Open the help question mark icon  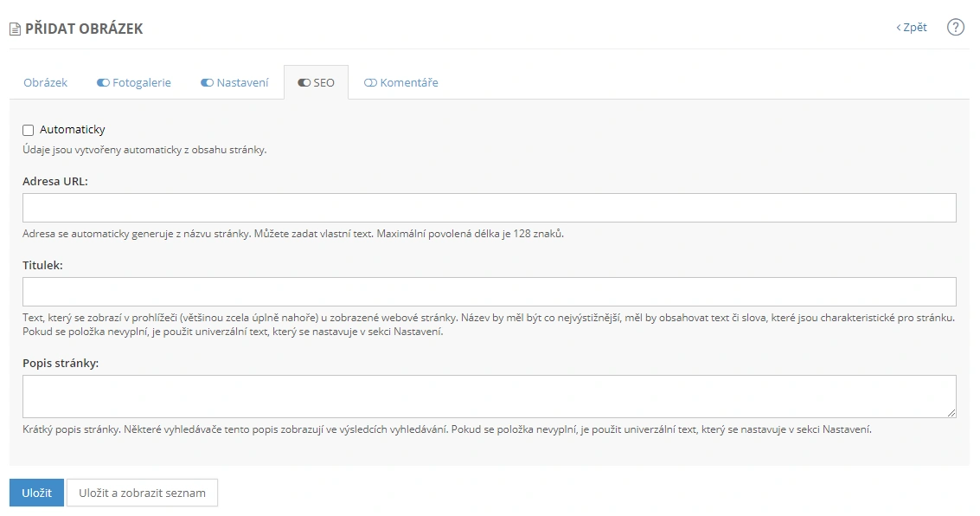(955, 28)
